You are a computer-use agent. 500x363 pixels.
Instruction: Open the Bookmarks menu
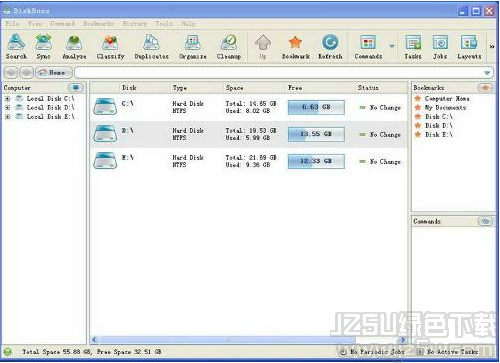pyautogui.click(x=98, y=24)
